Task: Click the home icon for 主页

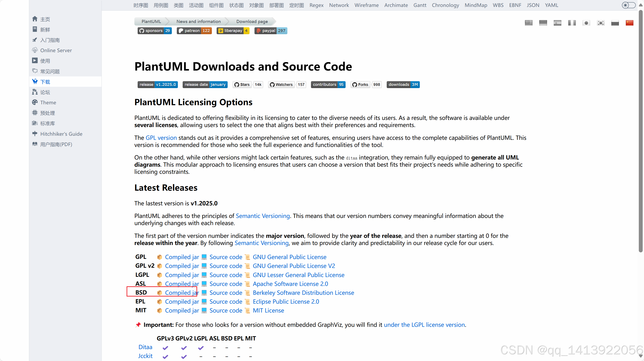Action: pos(35,19)
